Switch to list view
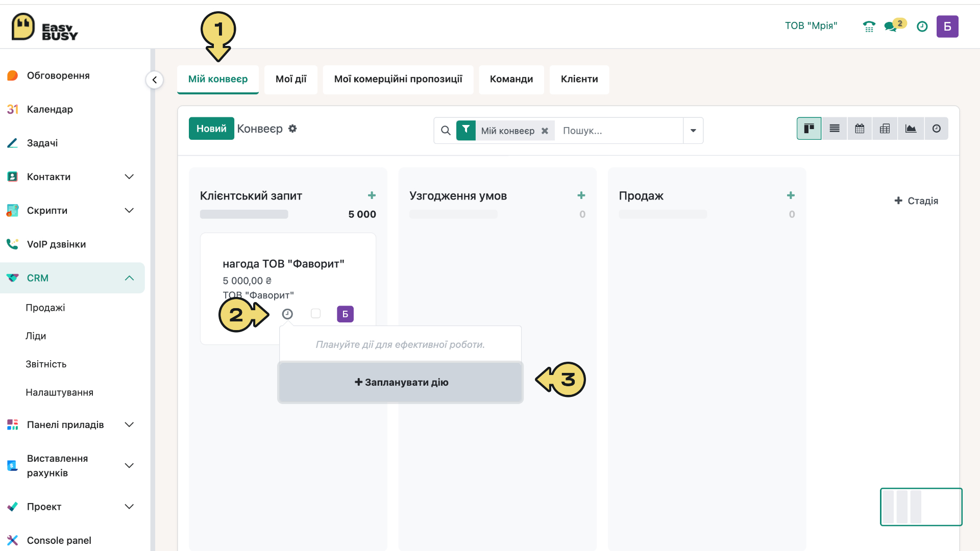Viewport: 980px width, 551px height. pos(835,129)
